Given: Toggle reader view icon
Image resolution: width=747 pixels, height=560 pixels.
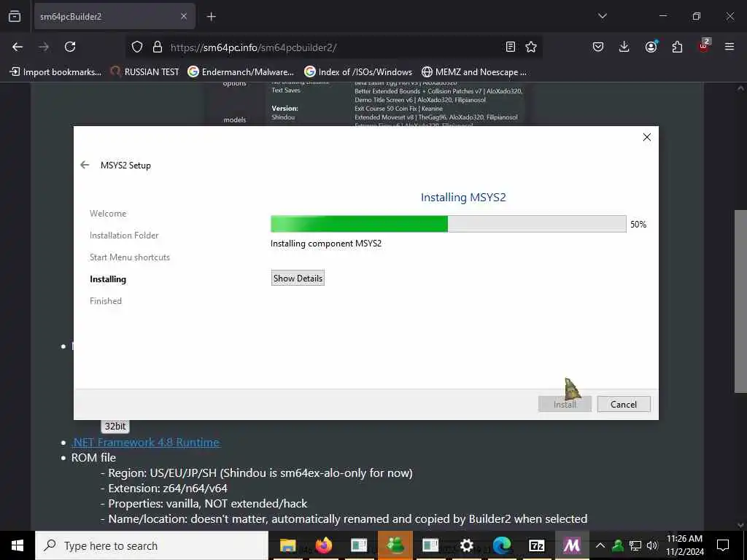Looking at the screenshot, I should [510, 47].
